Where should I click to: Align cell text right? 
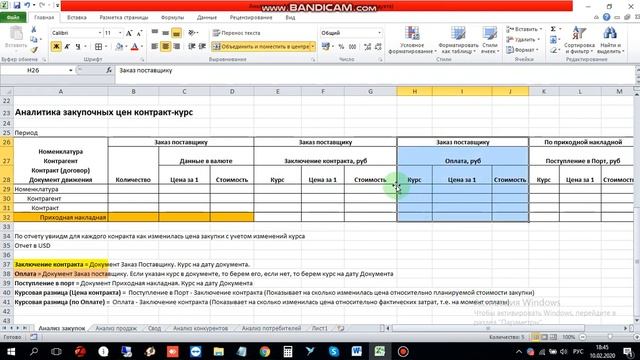pos(176,47)
